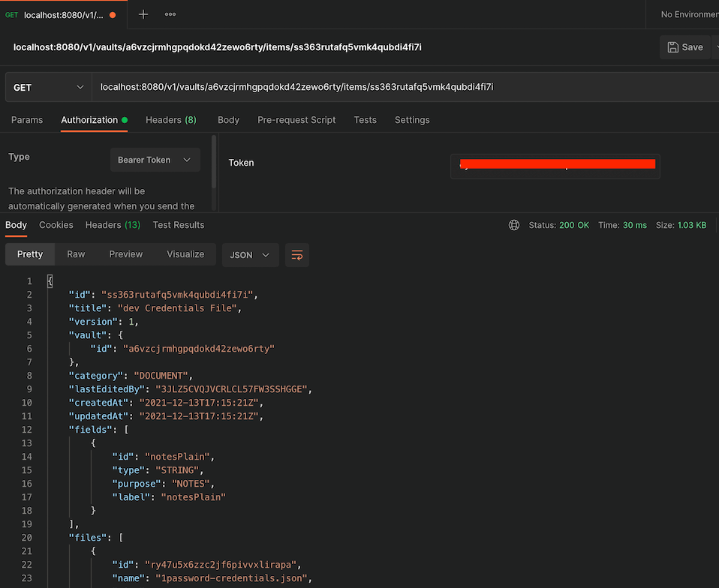Switch to the Tests tab
This screenshot has width=719, height=588.
coord(365,119)
